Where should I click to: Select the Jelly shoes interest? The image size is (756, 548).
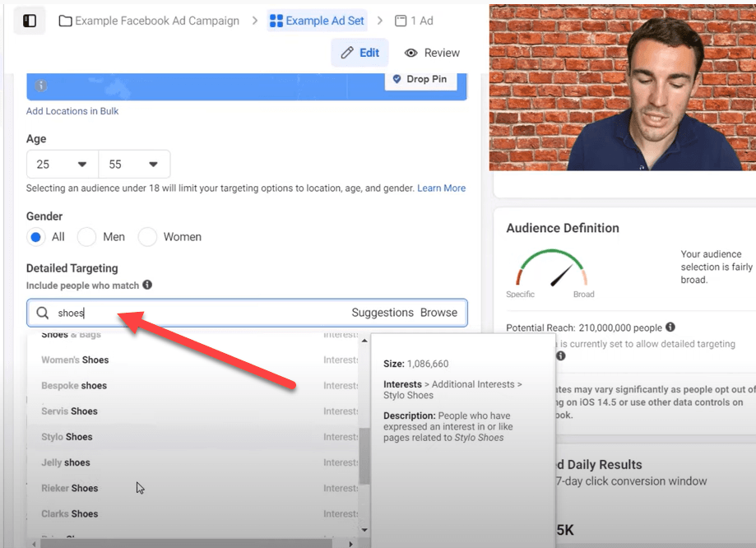(x=192, y=462)
